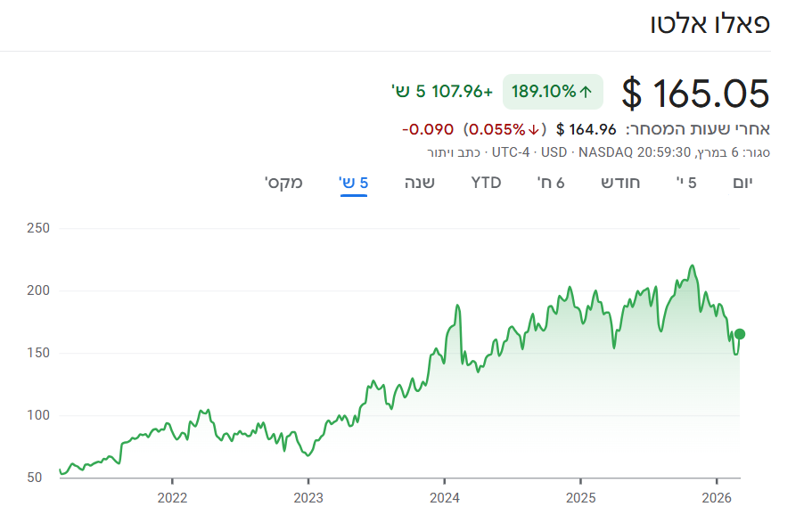Click the green endpoint dot on the chart
812x523 pixels.
(739, 334)
